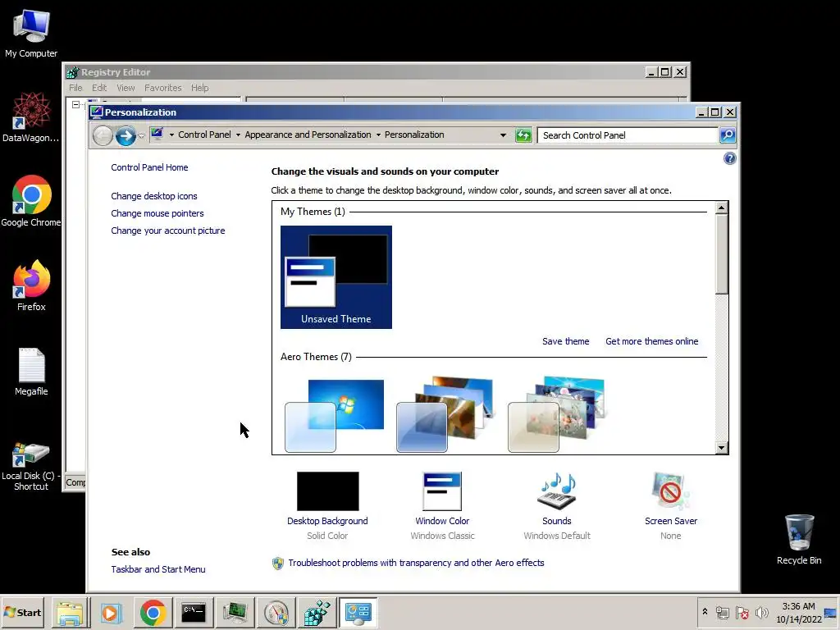Open Troubleshoot problems with transparency link
The image size is (840, 630).
tap(416, 563)
